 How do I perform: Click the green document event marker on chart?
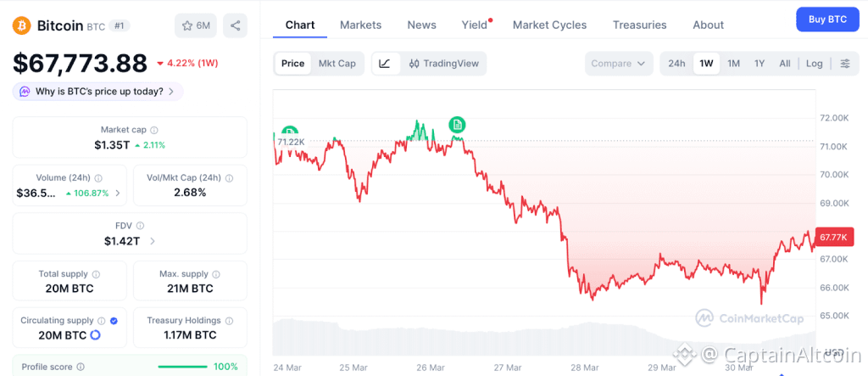coord(458,125)
